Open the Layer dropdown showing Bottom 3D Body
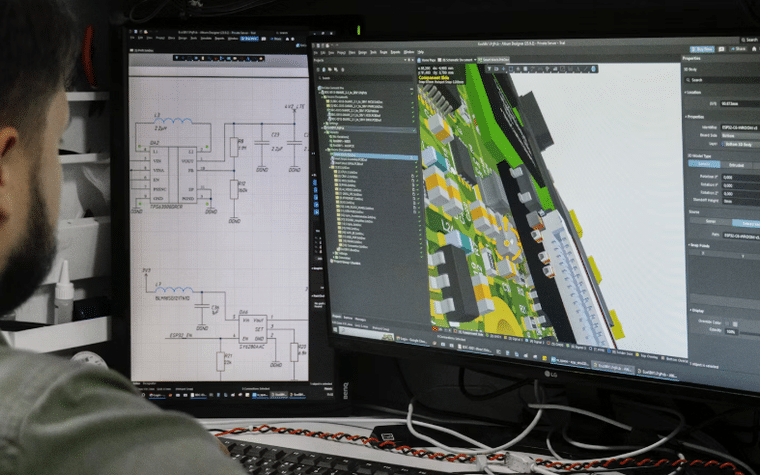The height and width of the screenshot is (475, 760). tap(740, 144)
